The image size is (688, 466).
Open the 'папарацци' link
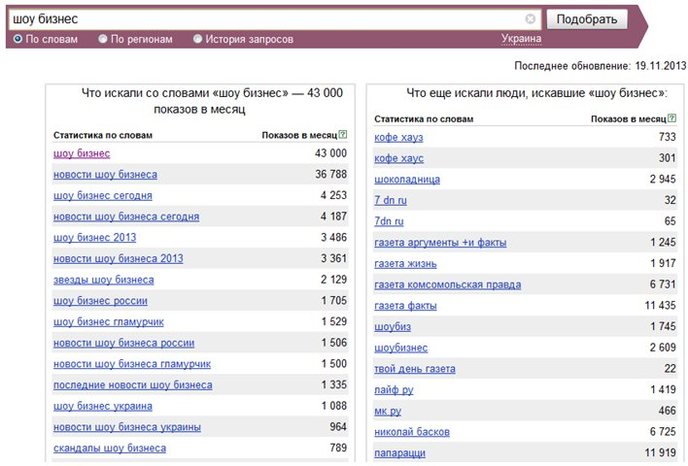tap(400, 453)
